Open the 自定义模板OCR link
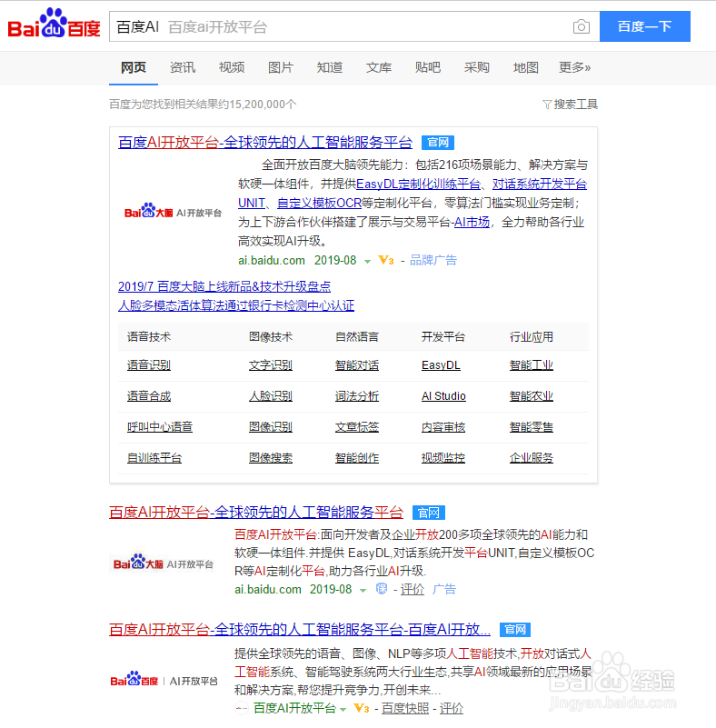The width and height of the screenshot is (716, 728). [319, 204]
